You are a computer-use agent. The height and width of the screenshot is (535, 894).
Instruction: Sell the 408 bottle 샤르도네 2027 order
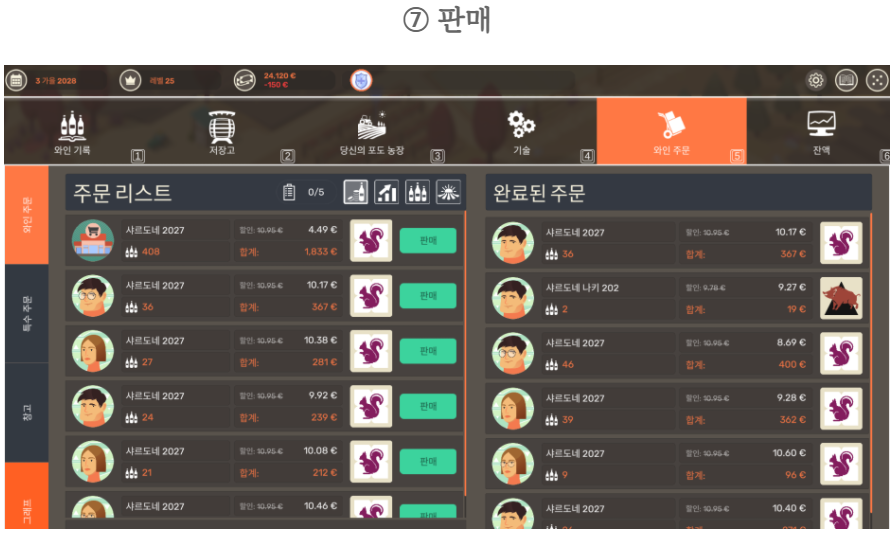click(x=428, y=241)
